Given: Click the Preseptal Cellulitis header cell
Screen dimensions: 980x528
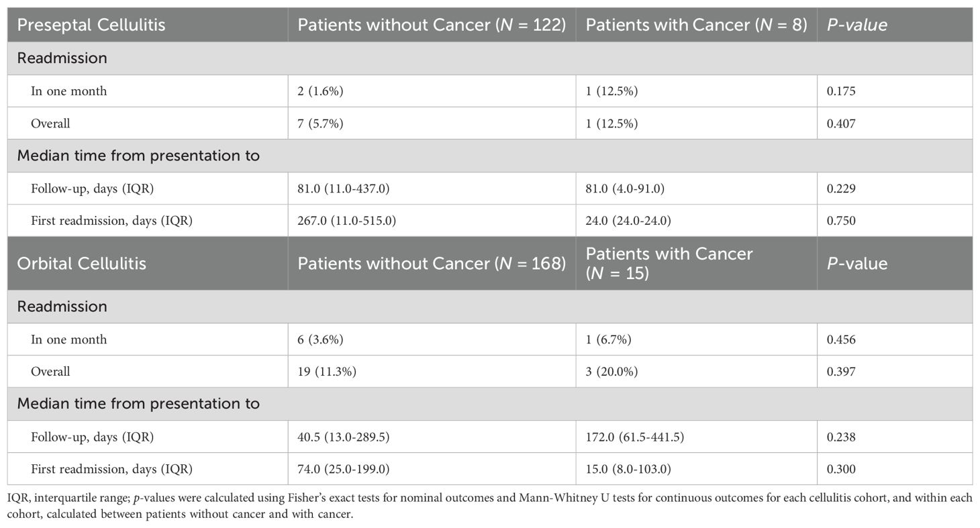Looking at the screenshot, I should pos(91,25).
